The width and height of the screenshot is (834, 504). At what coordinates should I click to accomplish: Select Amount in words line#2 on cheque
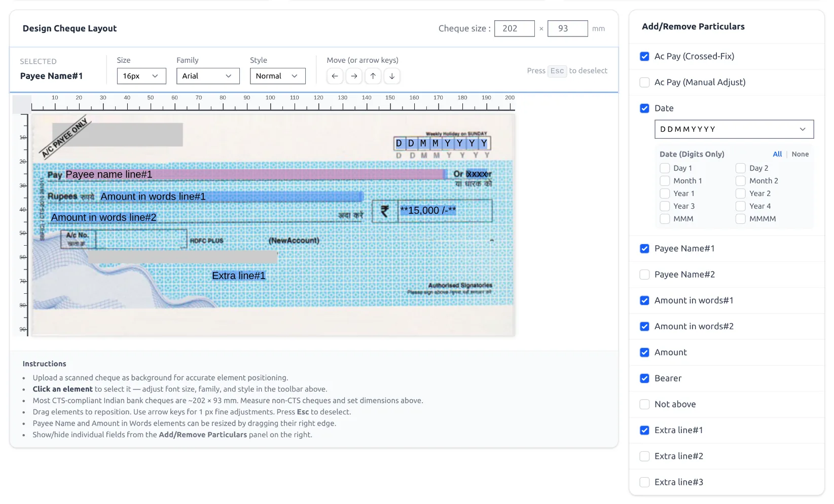pos(103,217)
